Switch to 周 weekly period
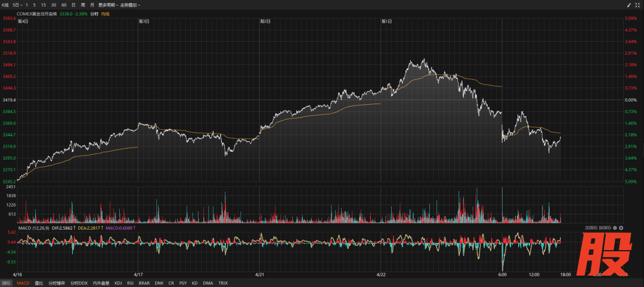The height and width of the screenshot is (287, 644). pyautogui.click(x=82, y=5)
